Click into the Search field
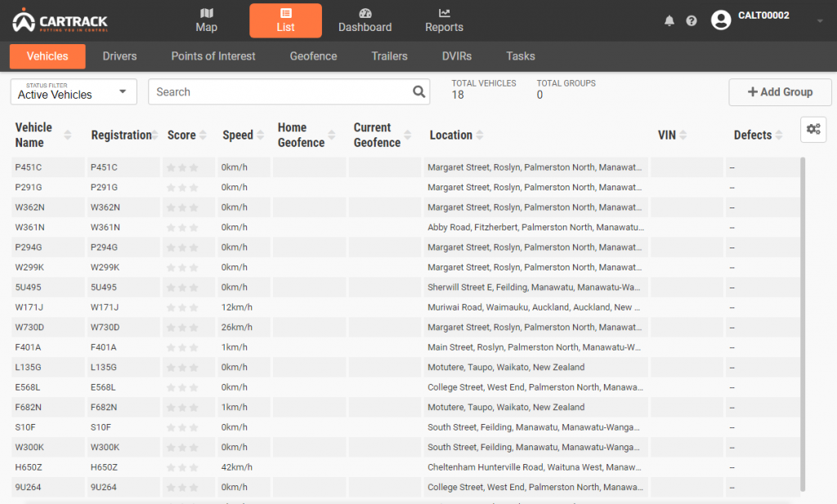The height and width of the screenshot is (504, 837). pyautogui.click(x=278, y=91)
